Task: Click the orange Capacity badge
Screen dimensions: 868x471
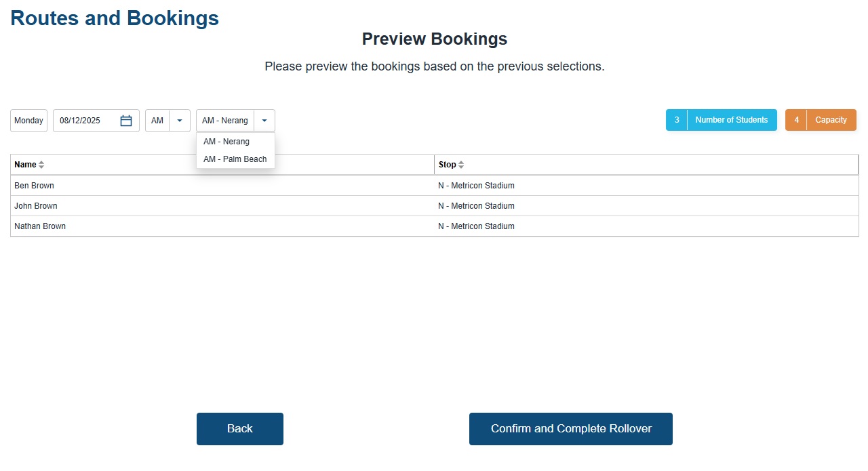Action: [821, 120]
